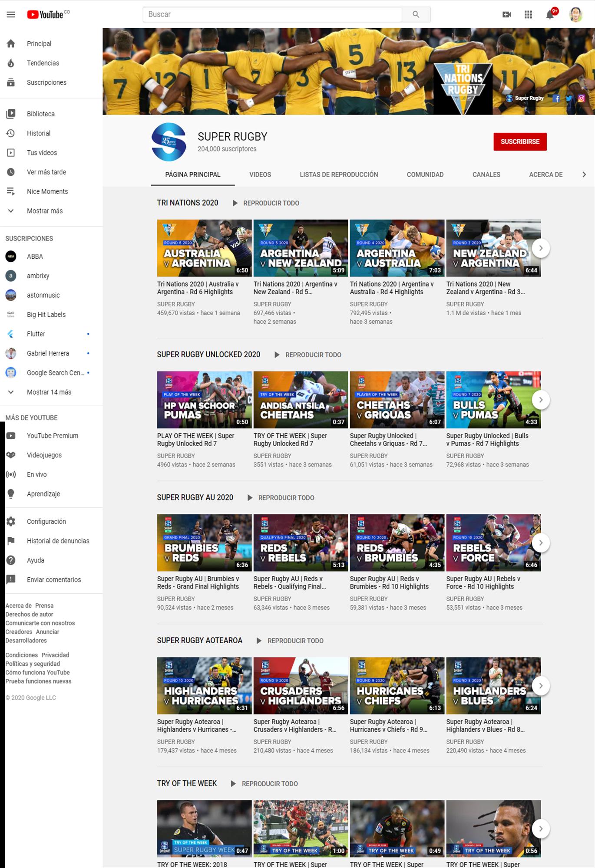Play all Try of the Week videos
The height and width of the screenshot is (868, 595).
coord(264,784)
